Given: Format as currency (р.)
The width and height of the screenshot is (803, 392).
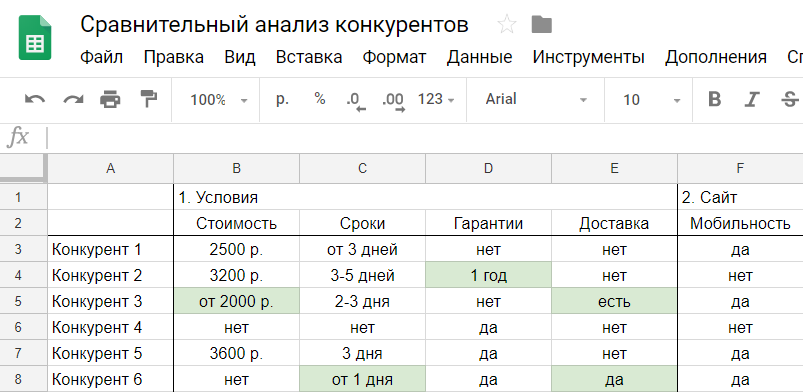Looking at the screenshot, I should pyautogui.click(x=282, y=99).
